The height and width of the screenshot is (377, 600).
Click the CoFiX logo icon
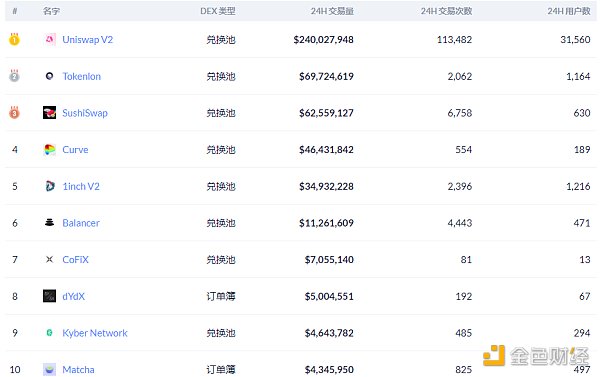pos(49,259)
